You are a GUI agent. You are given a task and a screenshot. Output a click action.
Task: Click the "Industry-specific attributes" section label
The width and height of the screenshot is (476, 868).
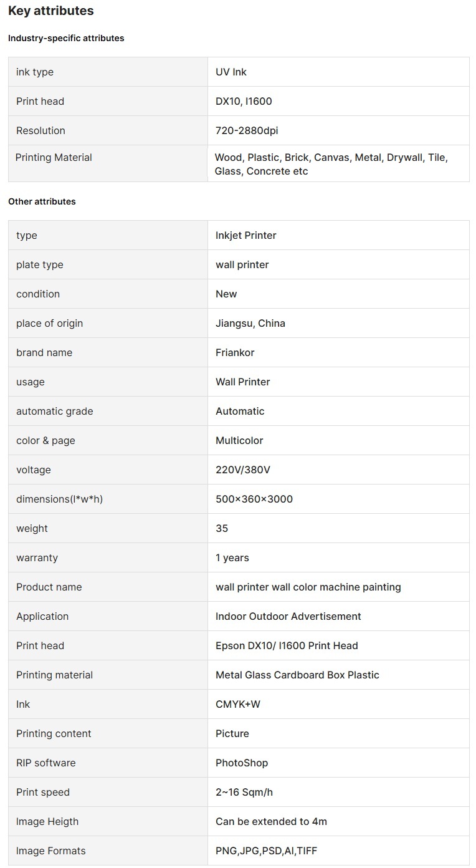(66, 38)
